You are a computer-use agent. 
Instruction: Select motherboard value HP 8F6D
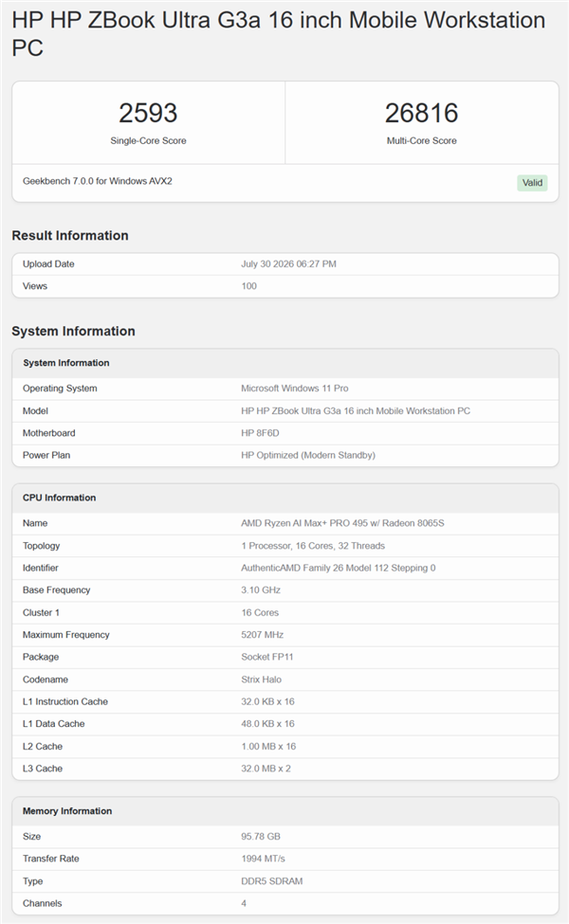260,433
